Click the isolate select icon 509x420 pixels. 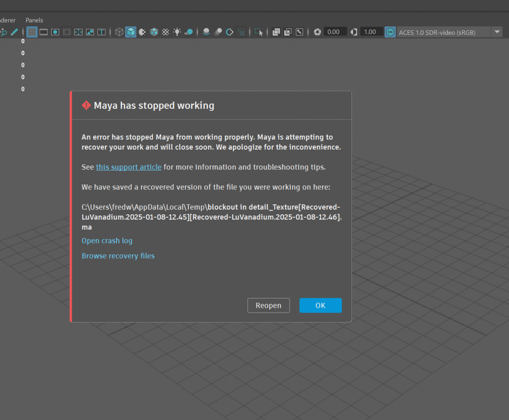click(x=258, y=32)
